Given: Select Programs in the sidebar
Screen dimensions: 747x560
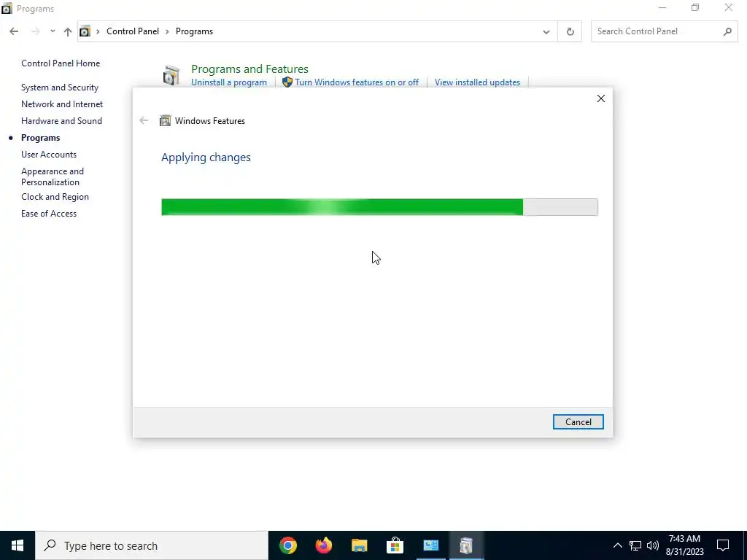Looking at the screenshot, I should [41, 138].
